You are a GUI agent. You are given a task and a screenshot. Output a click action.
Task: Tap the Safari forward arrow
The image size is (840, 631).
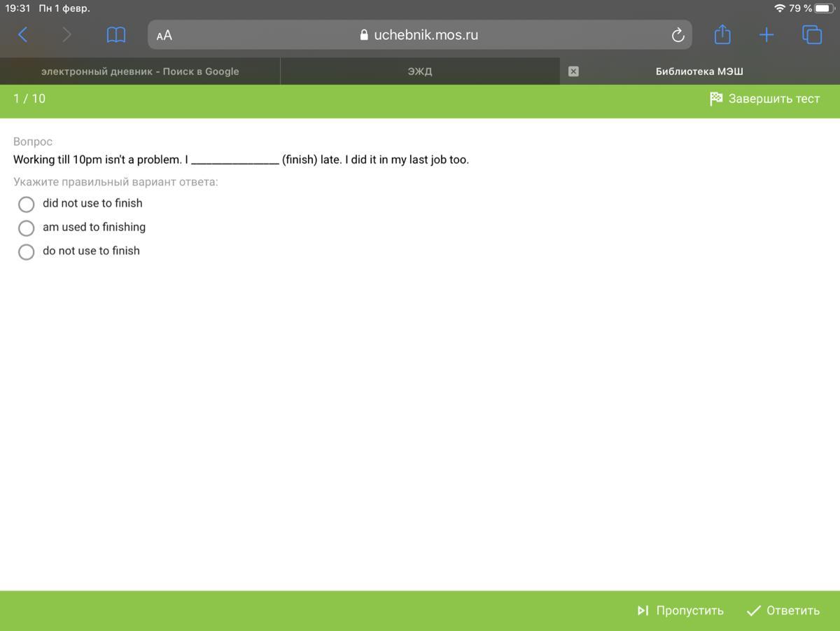(66, 34)
